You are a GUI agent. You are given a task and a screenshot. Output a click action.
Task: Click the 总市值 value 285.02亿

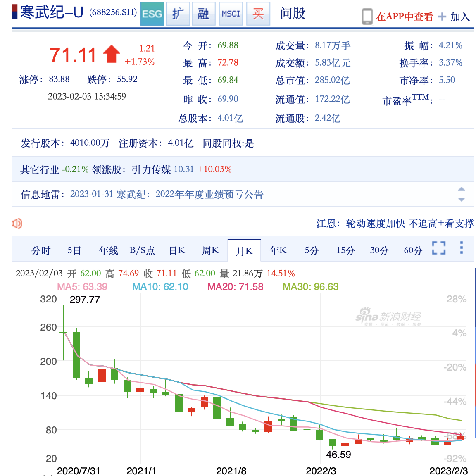pos(332,80)
